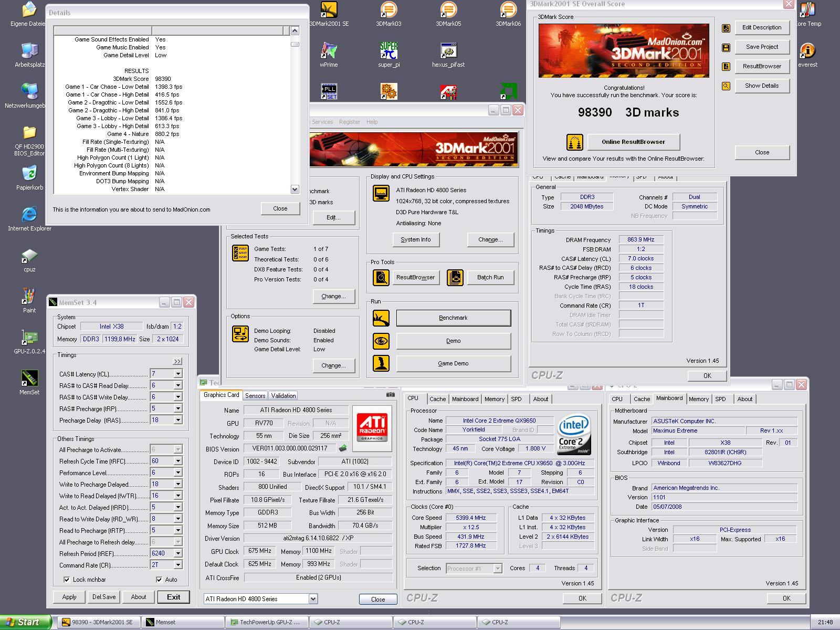Image resolution: width=840 pixels, height=630 pixels.
Task: Open the 3DMark06 desktop shortcut
Action: 508,14
